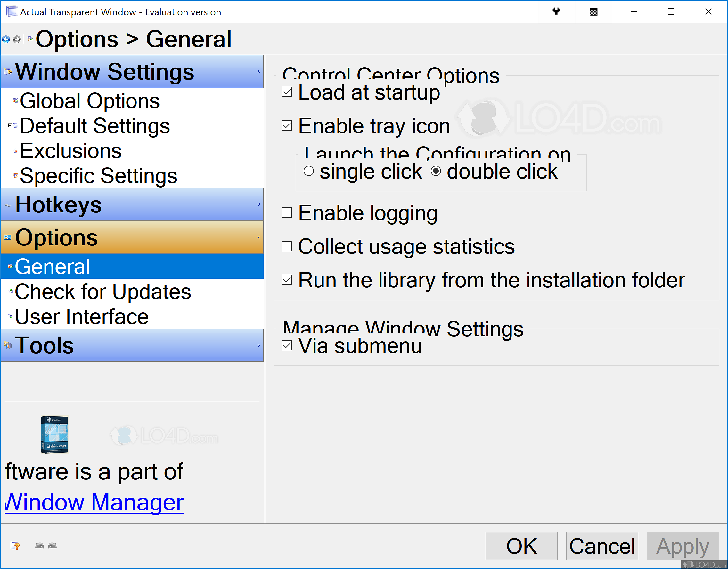Follow the Window Manager link
This screenshot has width=728, height=569.
pos(94,502)
